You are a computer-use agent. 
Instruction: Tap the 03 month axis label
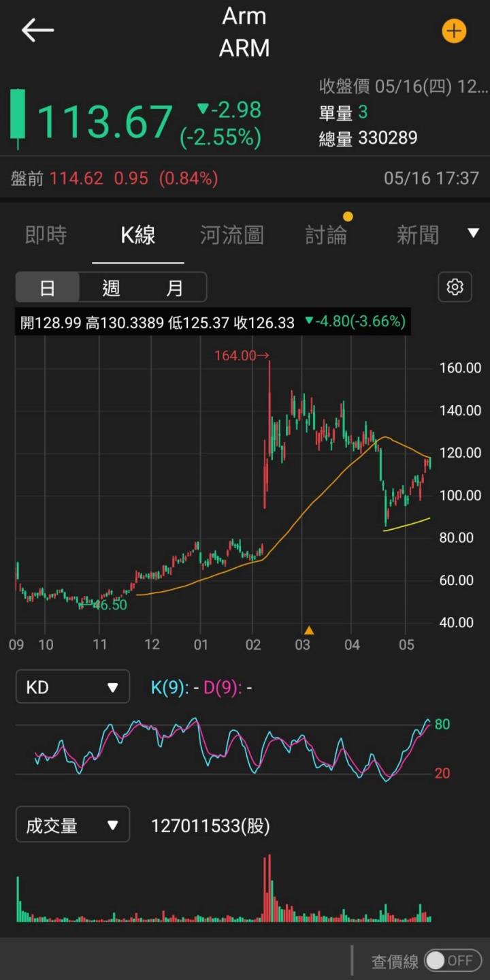303,644
